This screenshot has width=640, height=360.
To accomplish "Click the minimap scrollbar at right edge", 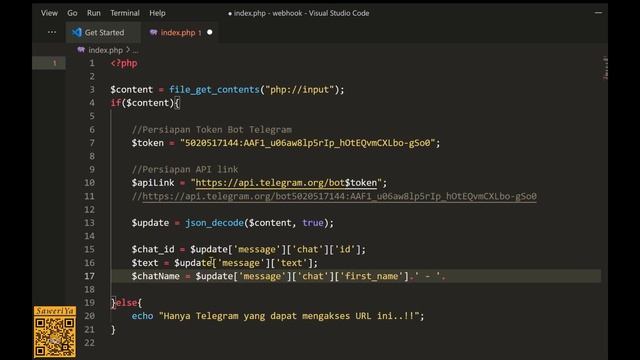I will [x=605, y=69].
